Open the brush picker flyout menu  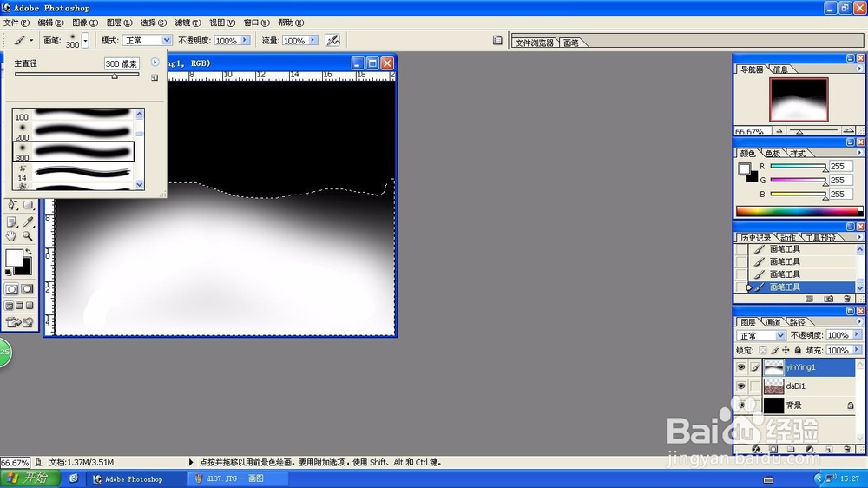coord(155,62)
